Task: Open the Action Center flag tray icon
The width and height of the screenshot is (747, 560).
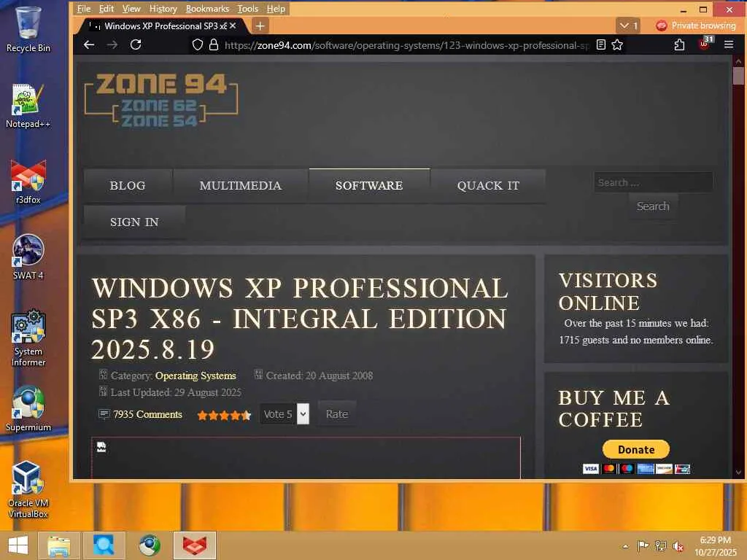Action: 643,545
